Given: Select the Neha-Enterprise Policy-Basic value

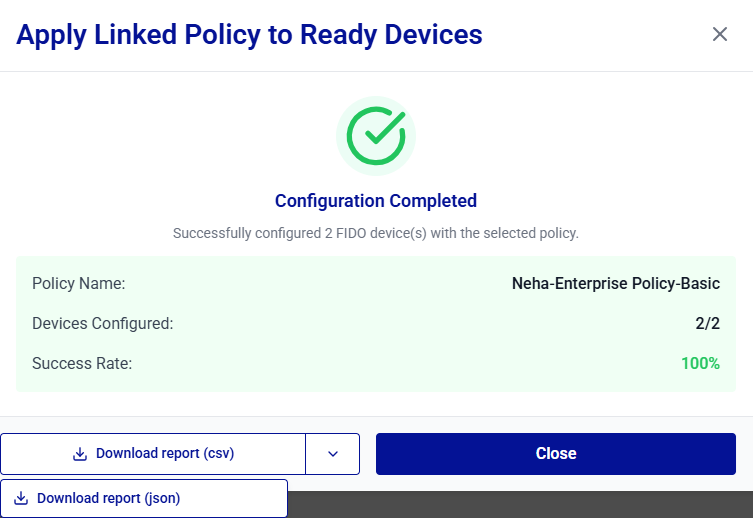Looking at the screenshot, I should [x=615, y=283].
